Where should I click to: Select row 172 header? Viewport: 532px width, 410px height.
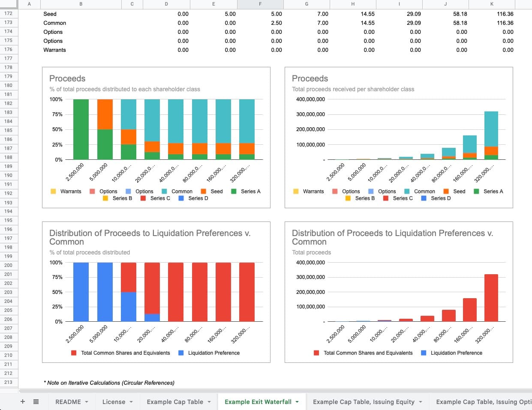click(9, 14)
